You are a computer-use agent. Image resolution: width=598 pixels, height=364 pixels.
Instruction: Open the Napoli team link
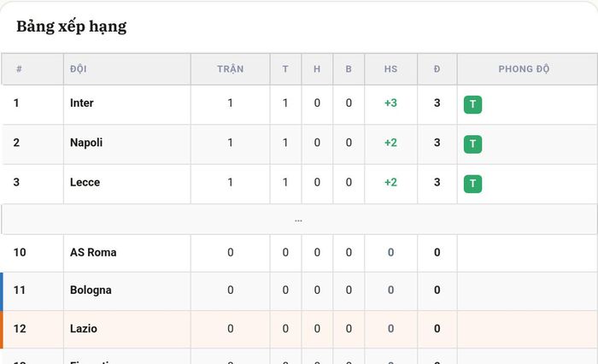(x=86, y=143)
